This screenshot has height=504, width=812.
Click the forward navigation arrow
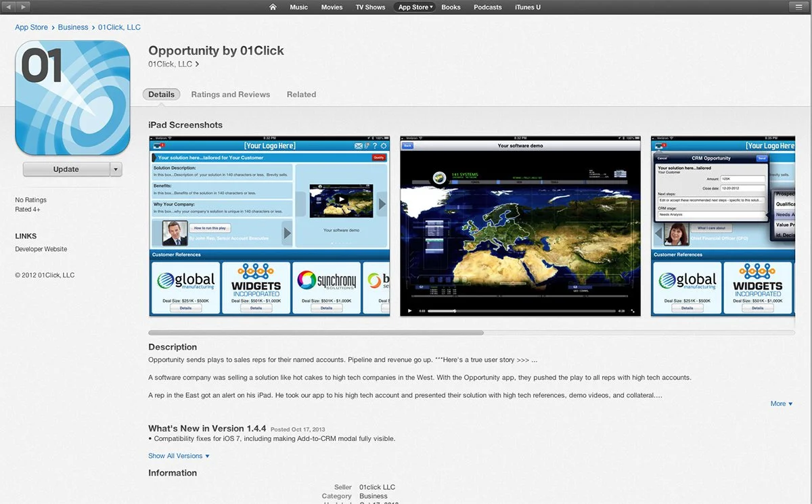[24, 7]
